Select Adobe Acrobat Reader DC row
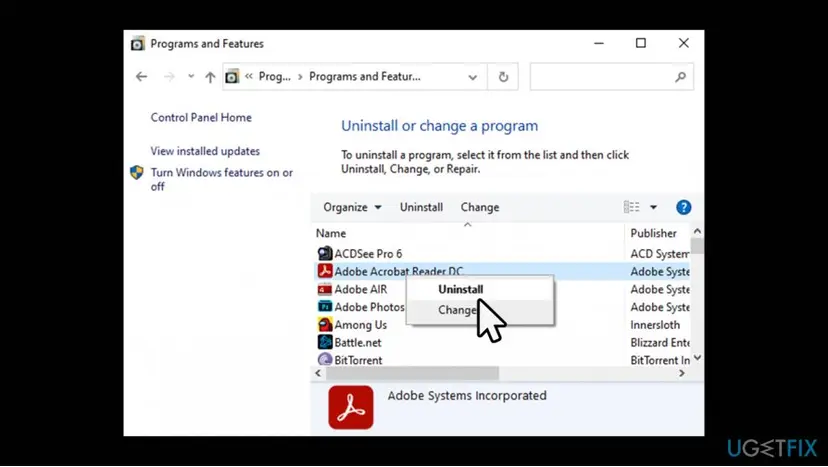This screenshot has height=467, width=828. click(502, 272)
